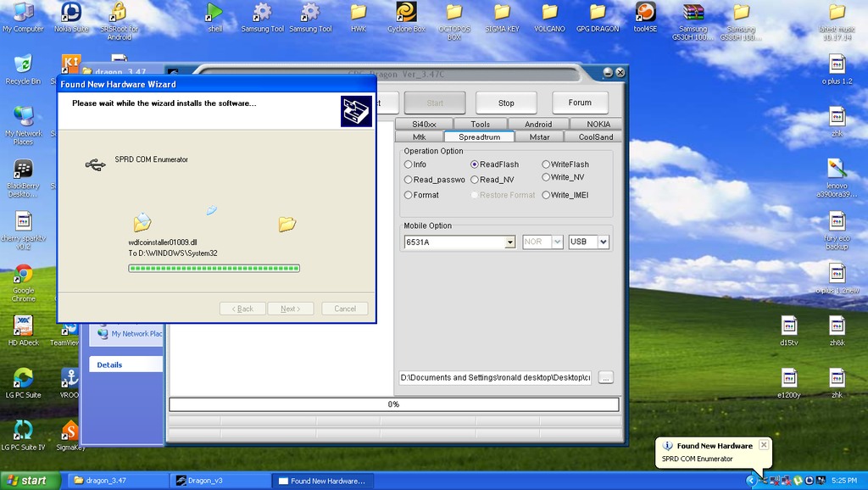The width and height of the screenshot is (868, 490).
Task: Click the Forum button
Action: [x=580, y=103]
